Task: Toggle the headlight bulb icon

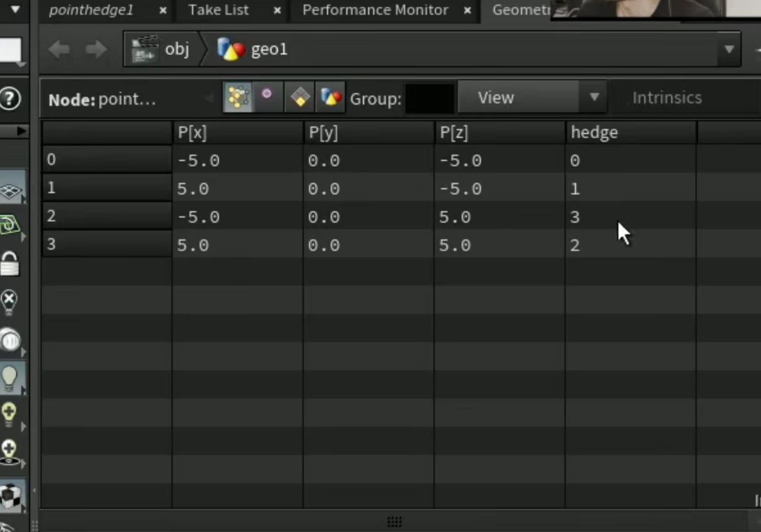Action: click(x=10, y=378)
